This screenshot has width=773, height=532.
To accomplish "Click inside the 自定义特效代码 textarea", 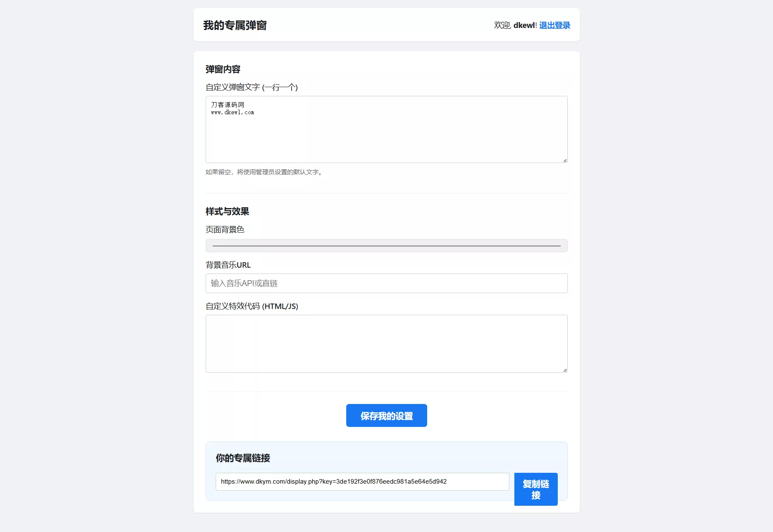I will [386, 344].
